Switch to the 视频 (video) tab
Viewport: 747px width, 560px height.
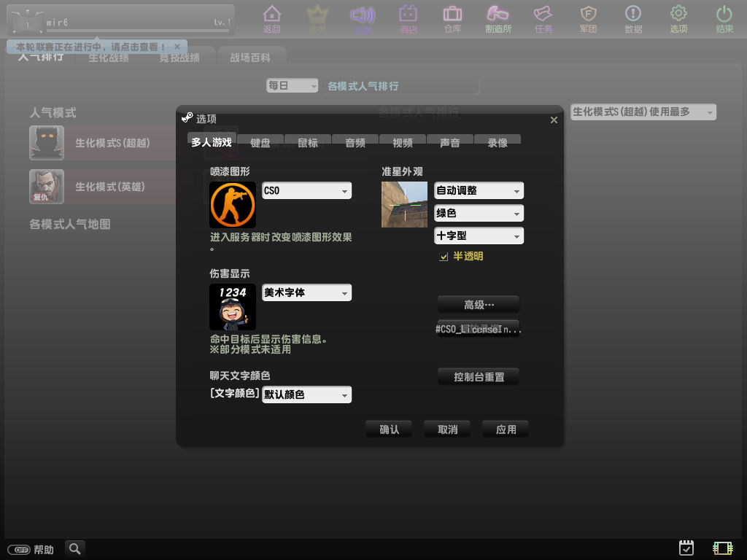point(402,142)
